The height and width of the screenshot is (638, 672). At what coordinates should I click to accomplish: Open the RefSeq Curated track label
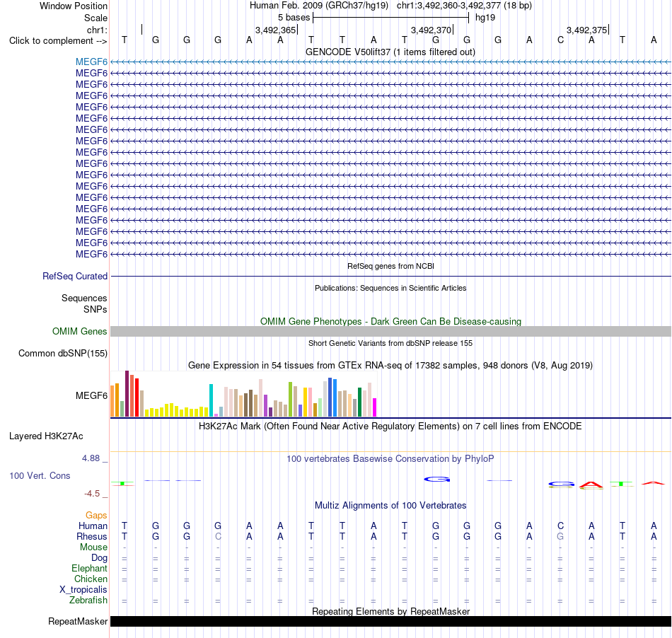click(74, 276)
